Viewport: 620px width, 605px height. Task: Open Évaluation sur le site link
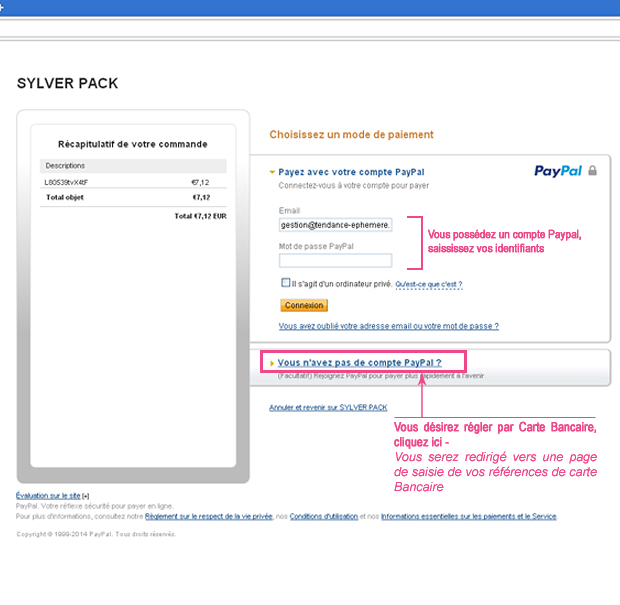click(x=48, y=495)
